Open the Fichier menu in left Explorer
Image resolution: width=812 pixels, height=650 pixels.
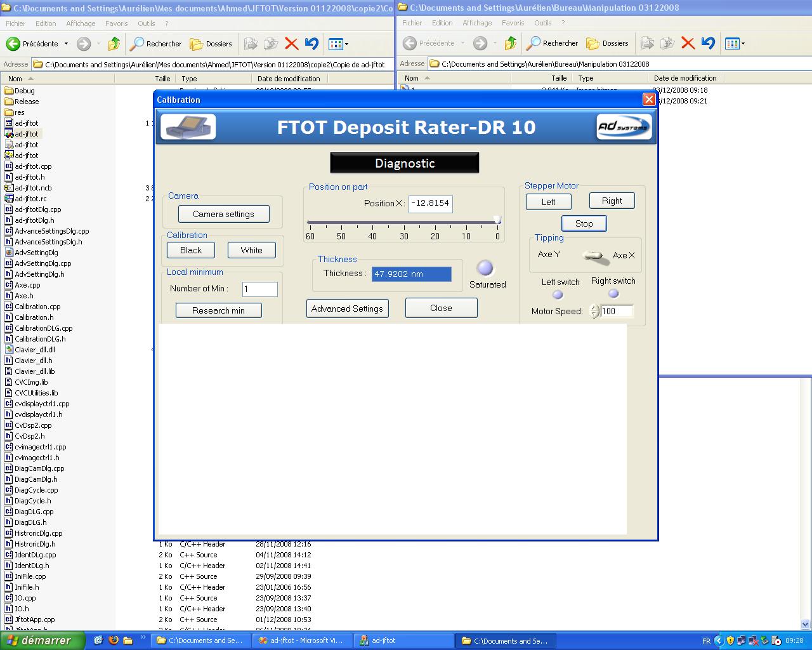point(16,23)
